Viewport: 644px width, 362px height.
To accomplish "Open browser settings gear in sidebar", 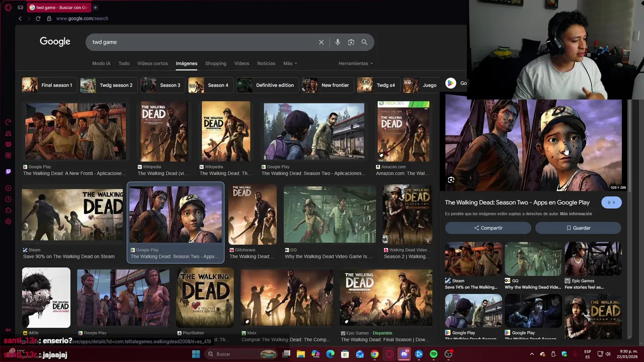I will click(x=8, y=222).
